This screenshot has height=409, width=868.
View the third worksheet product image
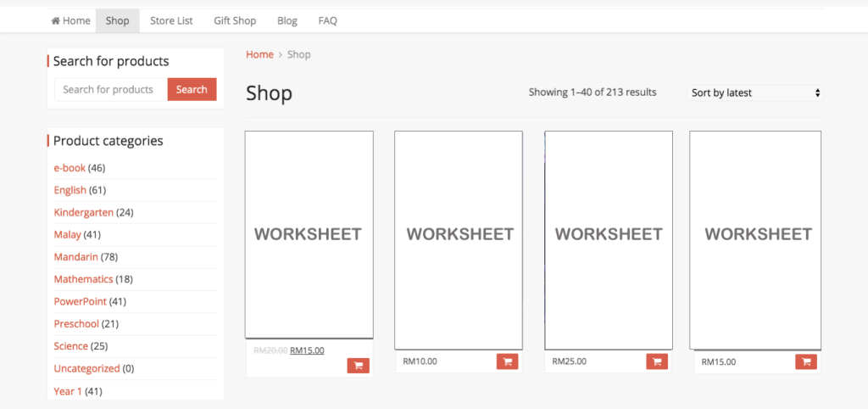tap(609, 234)
